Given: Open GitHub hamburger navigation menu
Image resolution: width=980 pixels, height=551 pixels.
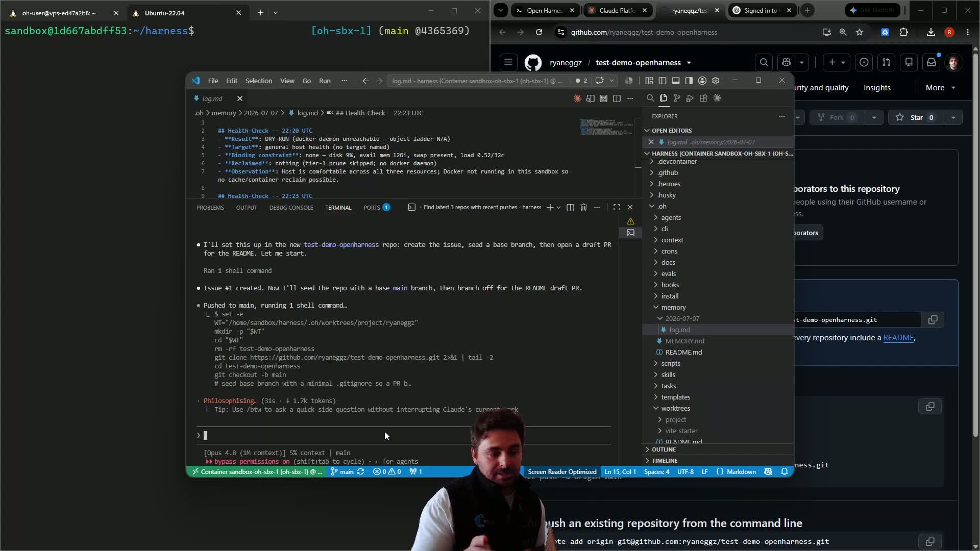Looking at the screenshot, I should (x=508, y=62).
